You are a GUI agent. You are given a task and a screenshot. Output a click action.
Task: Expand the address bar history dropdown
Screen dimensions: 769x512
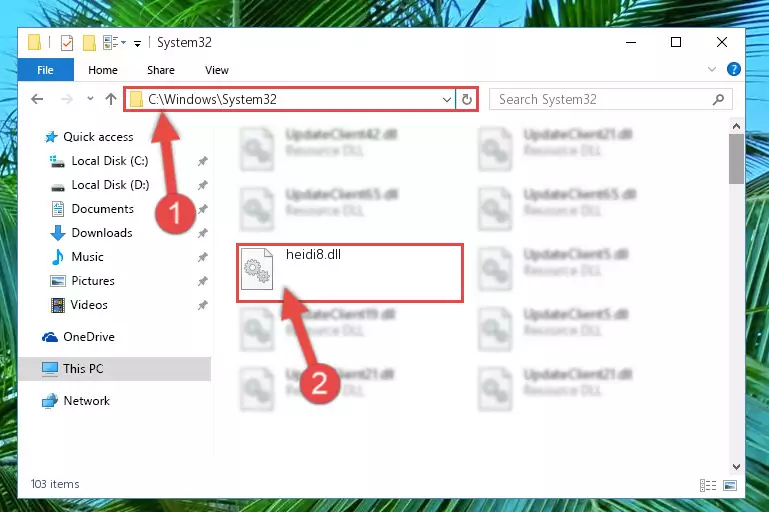click(446, 100)
